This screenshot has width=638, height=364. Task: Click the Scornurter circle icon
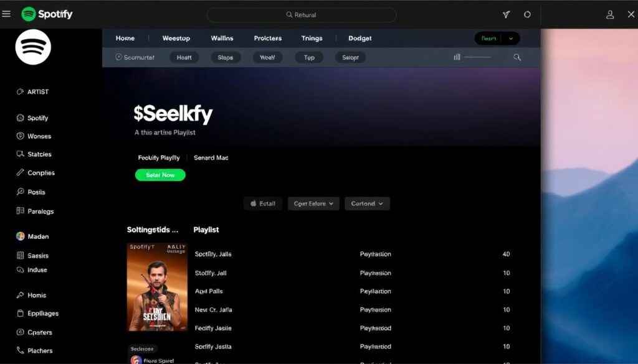point(119,57)
